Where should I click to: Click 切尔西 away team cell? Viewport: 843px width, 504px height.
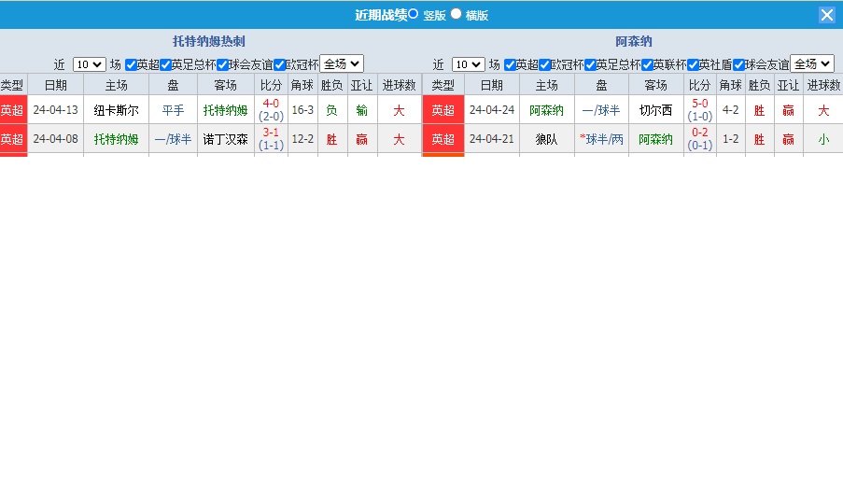(x=655, y=110)
